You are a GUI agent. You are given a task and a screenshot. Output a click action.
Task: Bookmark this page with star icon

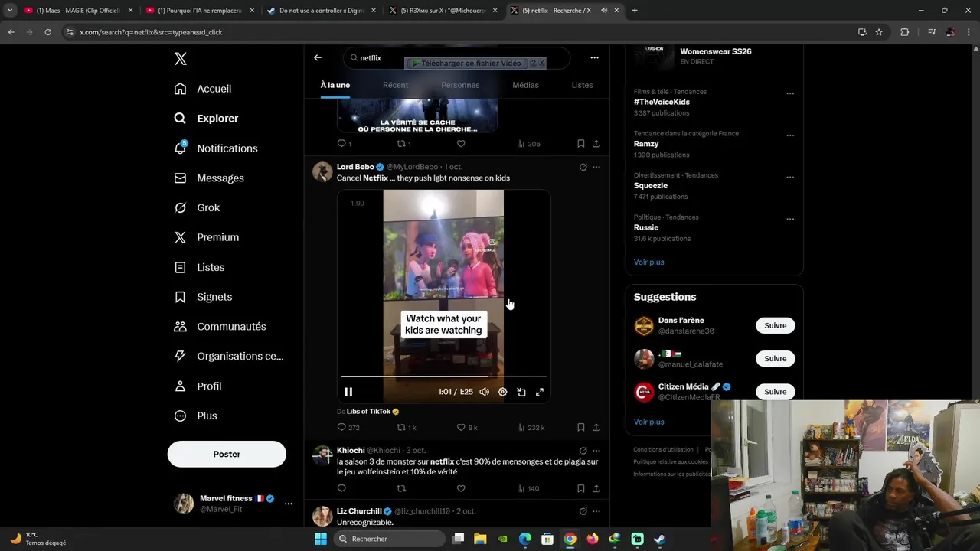[879, 32]
